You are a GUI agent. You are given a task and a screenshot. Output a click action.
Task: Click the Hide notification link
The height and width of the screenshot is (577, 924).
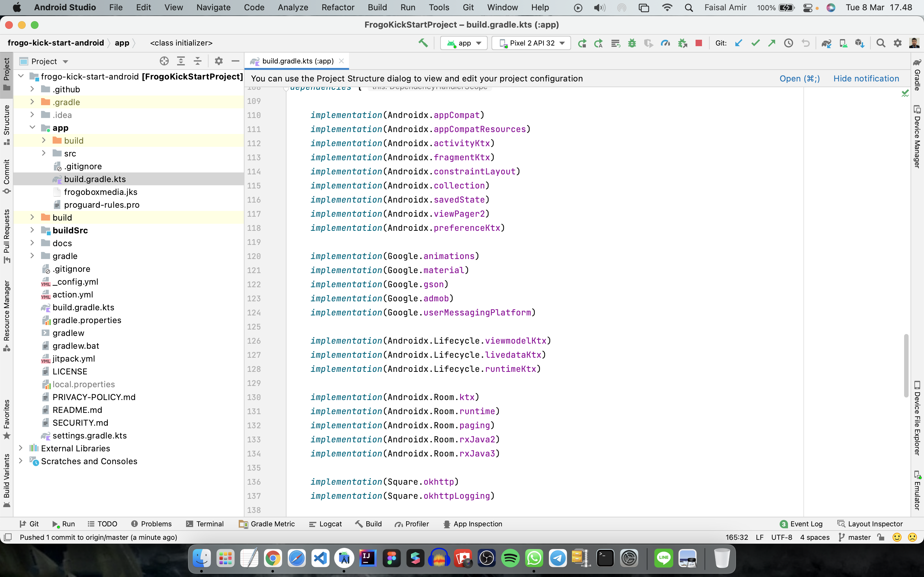(x=866, y=79)
